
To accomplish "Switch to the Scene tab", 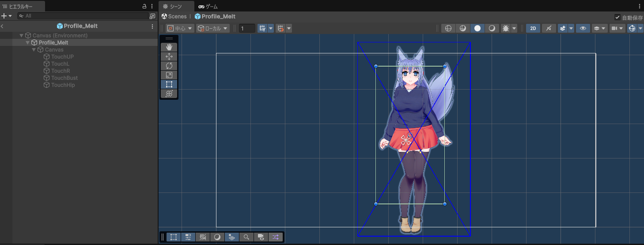I will (x=176, y=6).
